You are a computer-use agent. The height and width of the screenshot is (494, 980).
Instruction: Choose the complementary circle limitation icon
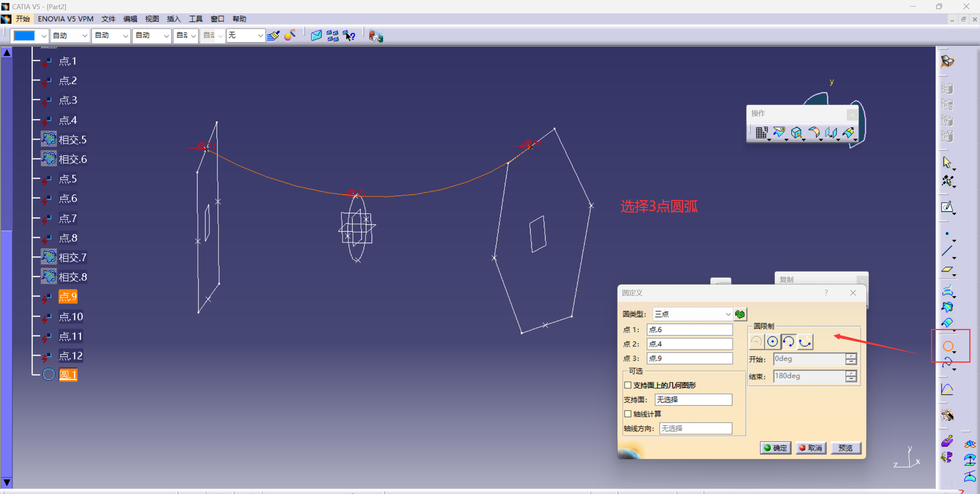(x=805, y=342)
